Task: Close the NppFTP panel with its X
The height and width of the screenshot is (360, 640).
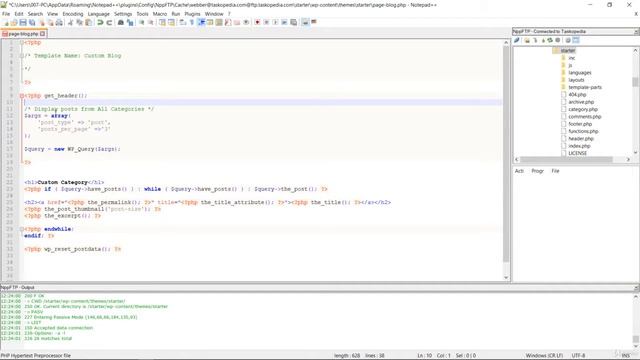Action: point(637,31)
